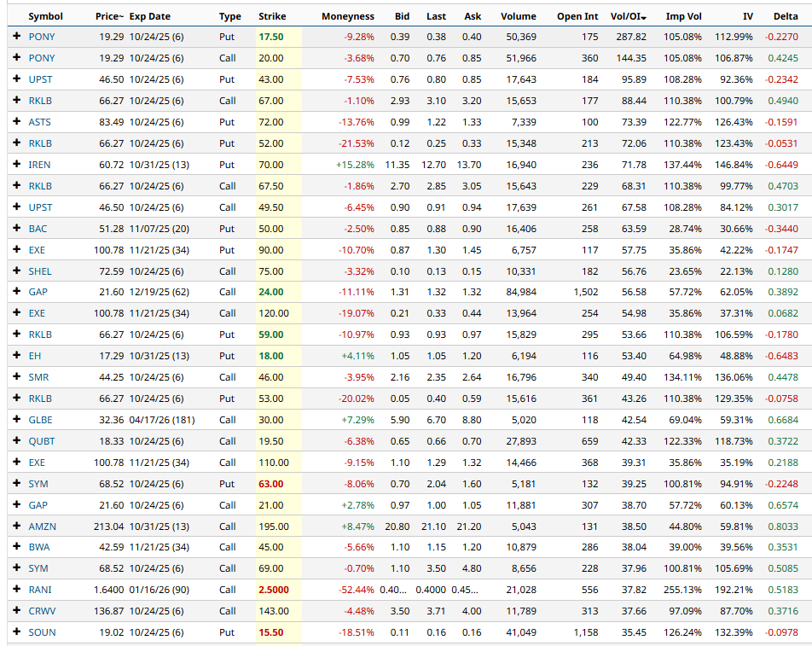Screen dimensions: 812x646
Task: Open the QUBT symbol link
Action: [42, 441]
